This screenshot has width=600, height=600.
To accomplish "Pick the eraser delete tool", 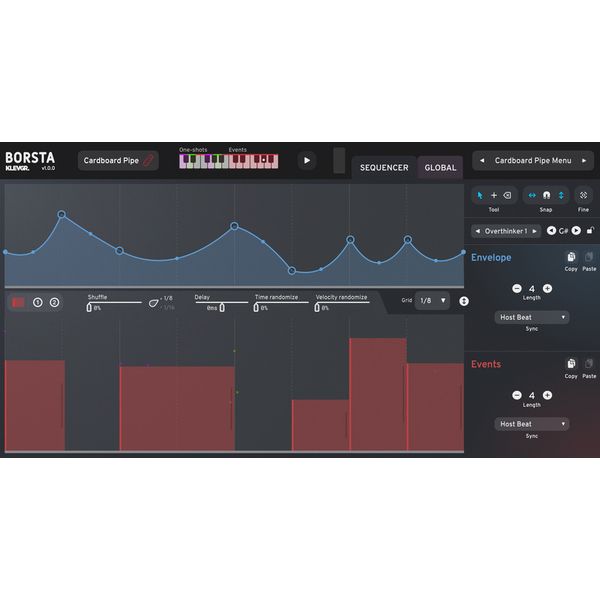I will (507, 195).
